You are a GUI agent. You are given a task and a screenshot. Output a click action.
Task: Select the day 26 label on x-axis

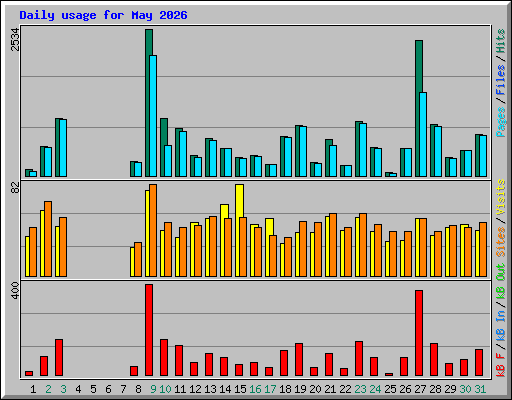[405, 389]
